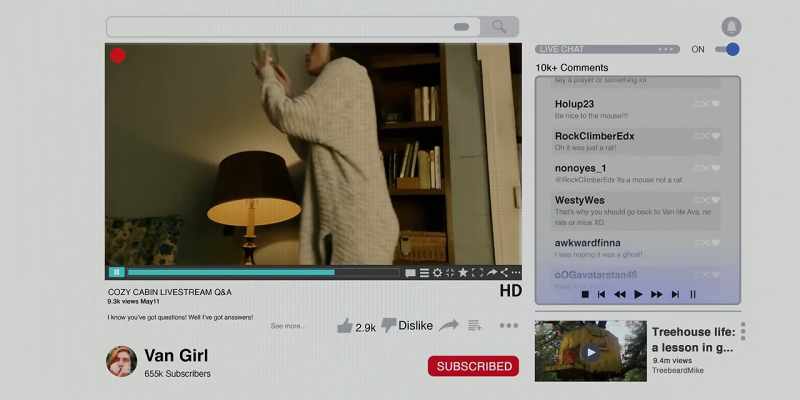Click the 'COZY CABIN LIVESTREAM Q&A' title

pyautogui.click(x=170, y=292)
